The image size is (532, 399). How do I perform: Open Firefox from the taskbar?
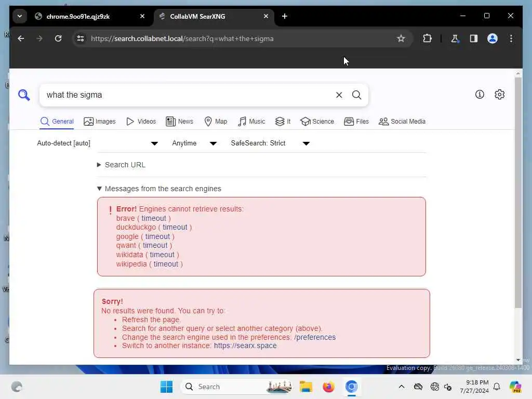click(x=328, y=387)
